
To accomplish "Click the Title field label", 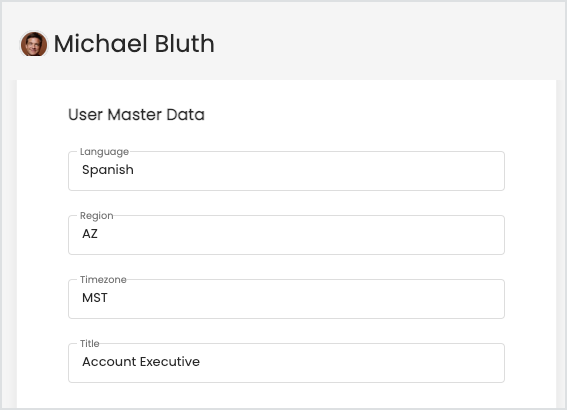I will (89, 343).
